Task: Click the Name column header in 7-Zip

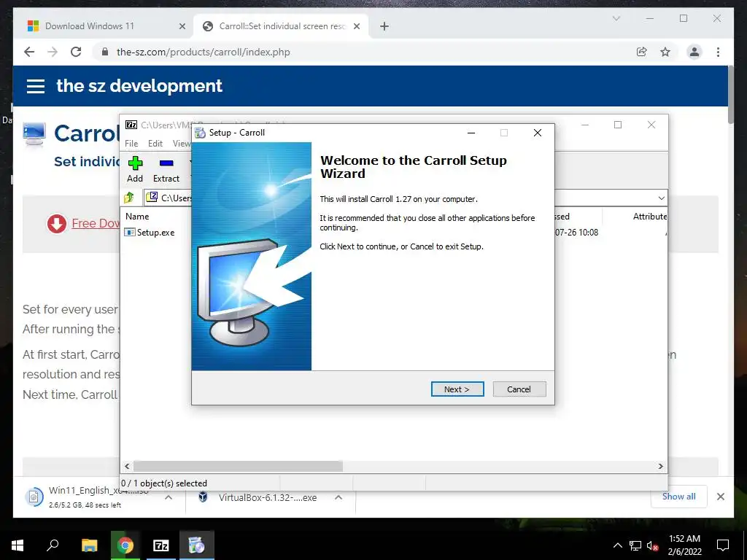Action: coord(137,216)
